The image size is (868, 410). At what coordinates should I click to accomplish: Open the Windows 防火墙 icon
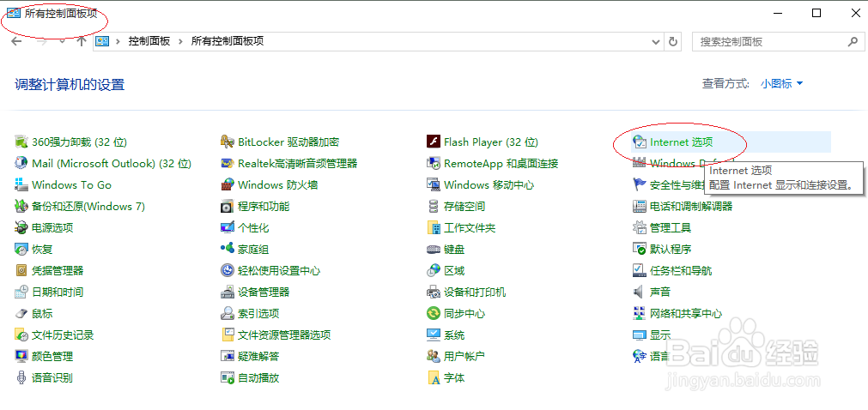227,184
